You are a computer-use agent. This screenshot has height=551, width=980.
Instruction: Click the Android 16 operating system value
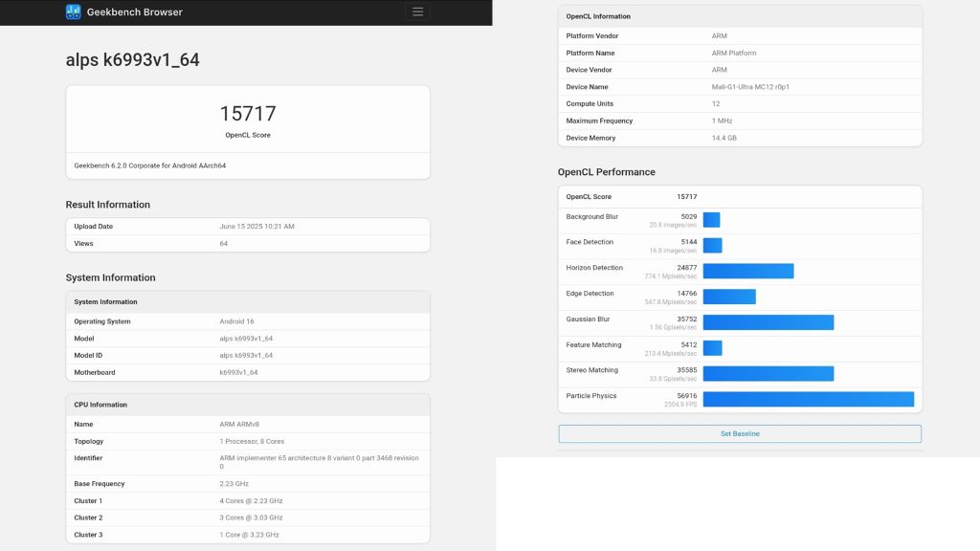(x=236, y=321)
